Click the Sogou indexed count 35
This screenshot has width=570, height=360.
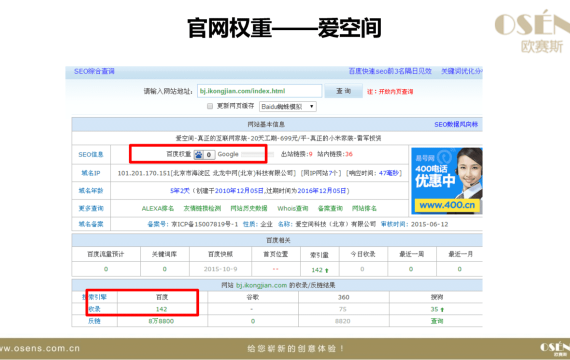click(434, 309)
